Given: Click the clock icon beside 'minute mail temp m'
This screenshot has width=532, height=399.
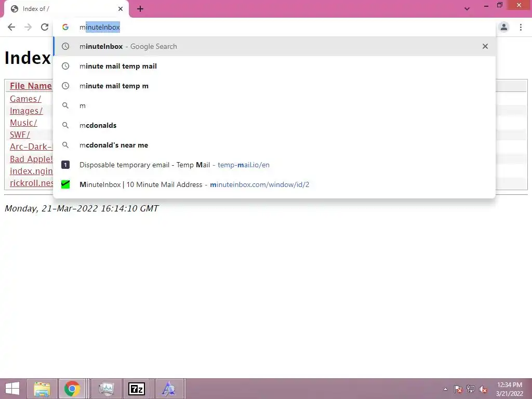Looking at the screenshot, I should tap(65, 86).
